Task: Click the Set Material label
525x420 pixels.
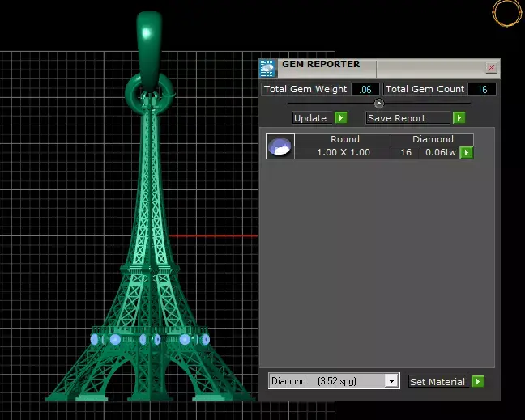Action: pos(437,382)
